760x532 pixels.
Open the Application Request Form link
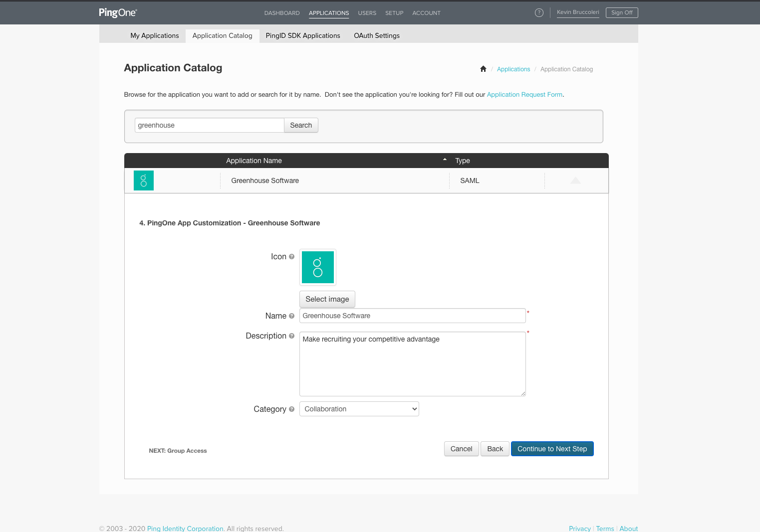point(524,95)
